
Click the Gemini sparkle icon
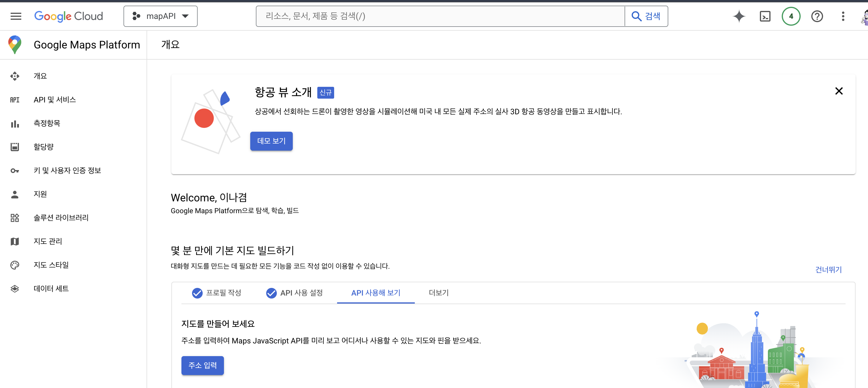(x=739, y=16)
